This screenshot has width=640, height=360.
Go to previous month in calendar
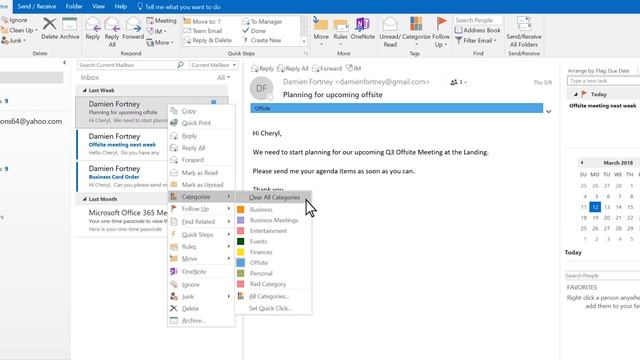582,162
